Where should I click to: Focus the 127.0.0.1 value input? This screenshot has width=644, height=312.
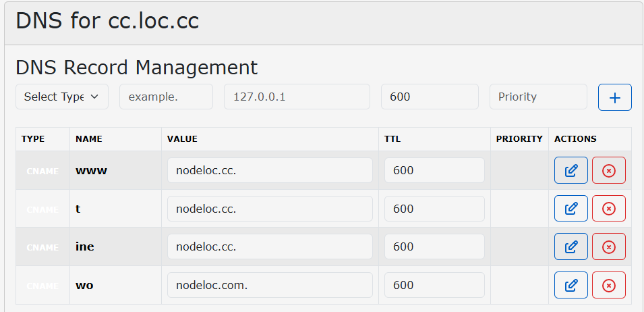coord(297,97)
